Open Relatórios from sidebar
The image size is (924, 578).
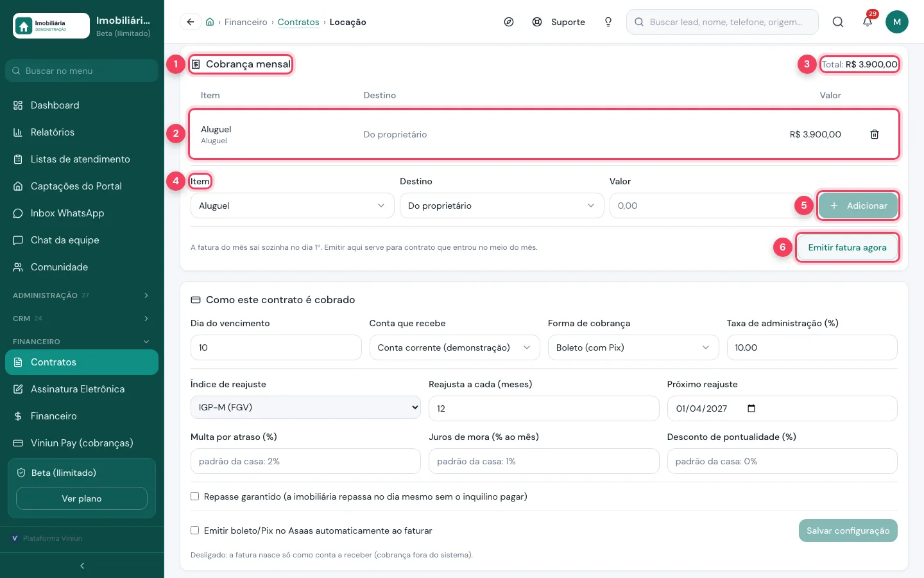point(81,132)
